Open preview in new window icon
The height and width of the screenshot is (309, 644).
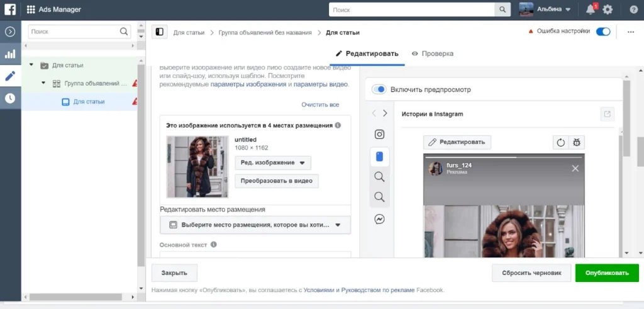tap(608, 114)
